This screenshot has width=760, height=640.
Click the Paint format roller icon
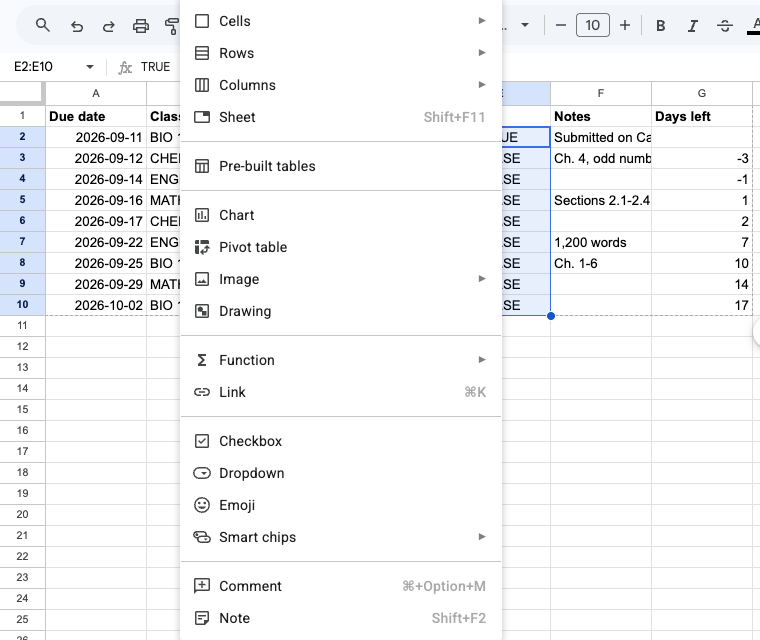coord(172,25)
